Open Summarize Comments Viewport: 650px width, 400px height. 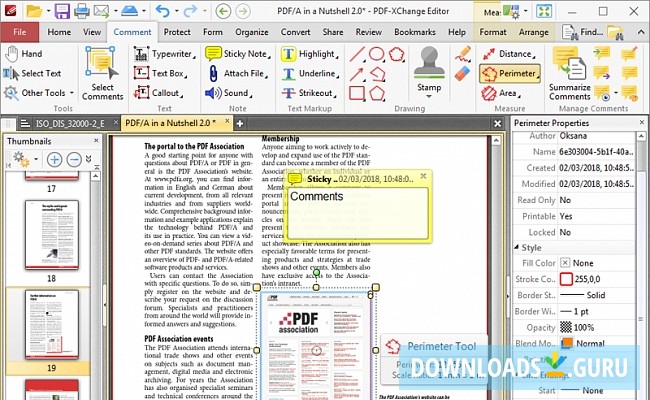(570, 73)
